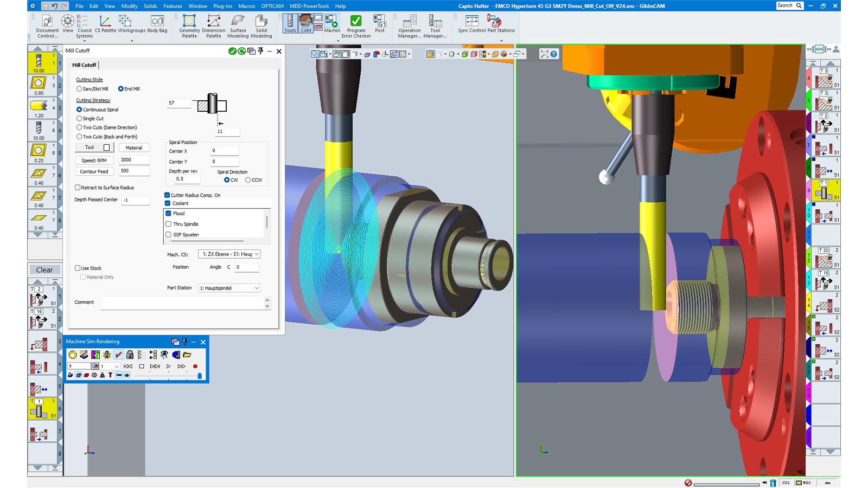The height and width of the screenshot is (488, 868).
Task: Enable Thru Spindle coolant option
Action: point(168,224)
